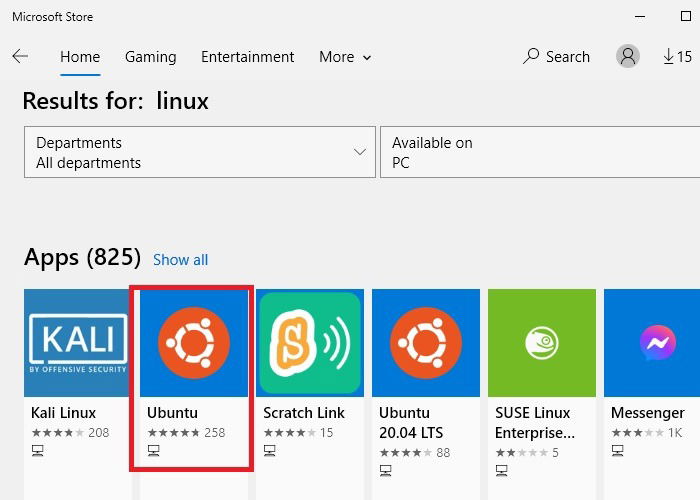Image resolution: width=700 pixels, height=500 pixels.
Task: Open the user account profile icon
Action: [x=628, y=56]
